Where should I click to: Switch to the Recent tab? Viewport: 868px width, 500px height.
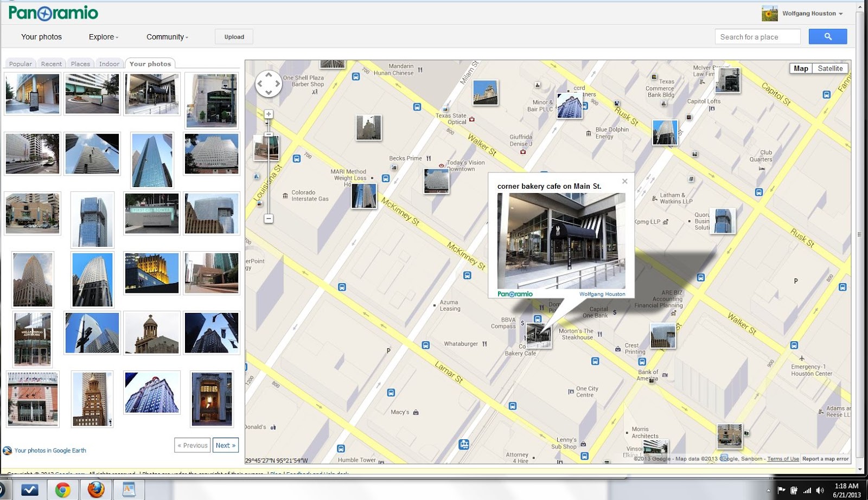(52, 63)
